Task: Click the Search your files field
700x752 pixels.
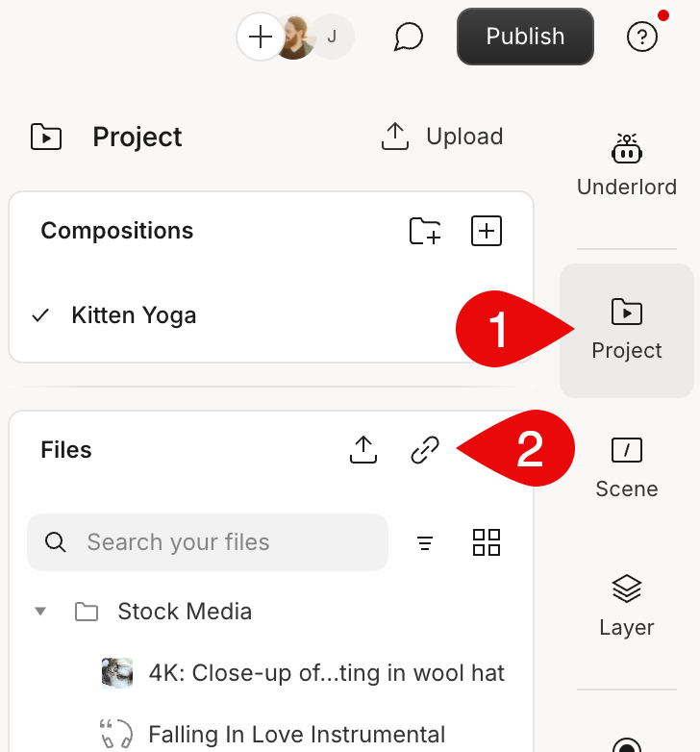Action: [x=208, y=542]
